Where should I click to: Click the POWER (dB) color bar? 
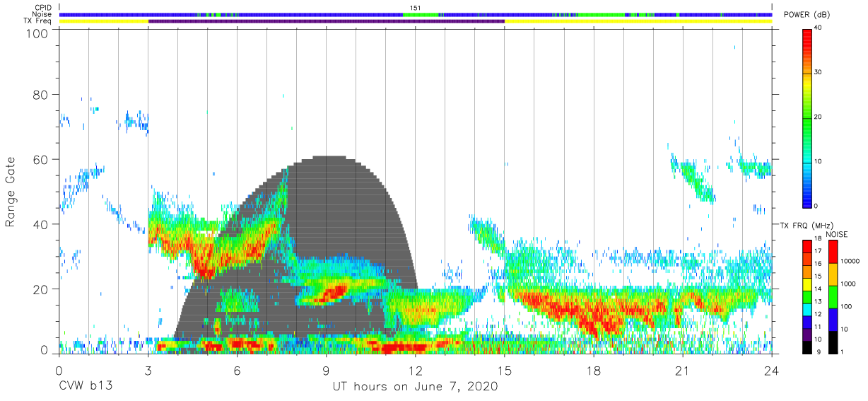coord(807,117)
